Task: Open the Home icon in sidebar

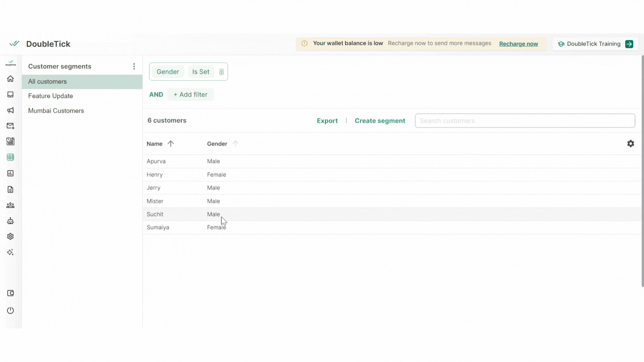Action: [x=10, y=79]
